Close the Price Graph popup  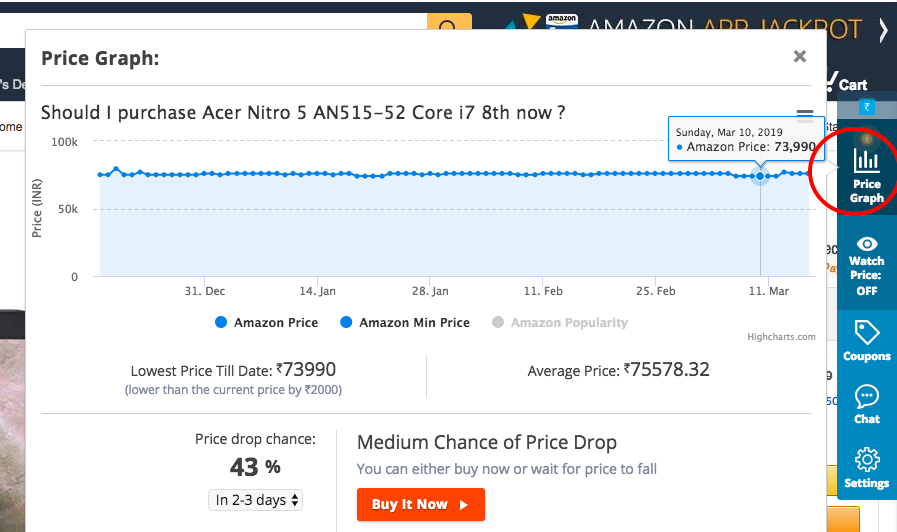(799, 57)
